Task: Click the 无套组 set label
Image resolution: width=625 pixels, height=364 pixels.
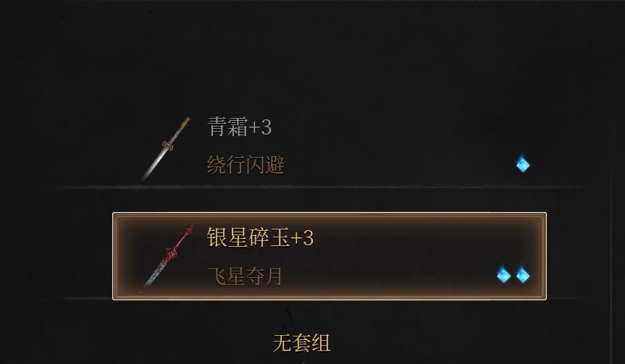Action: pos(302,343)
